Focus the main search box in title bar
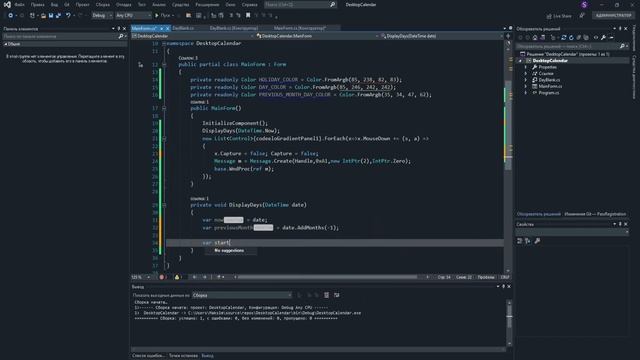The image size is (640, 360). (300, 4)
